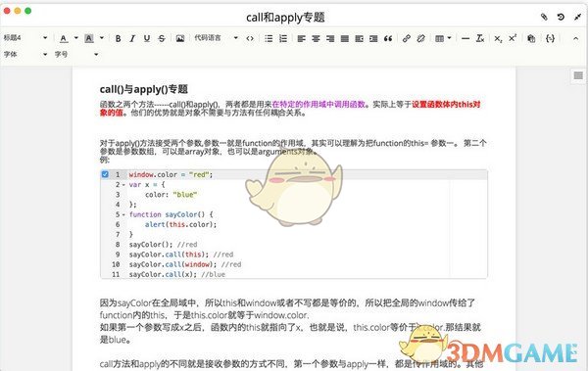This screenshot has width=588, height=371.
Task: Align text to the left
Action: click(x=301, y=38)
